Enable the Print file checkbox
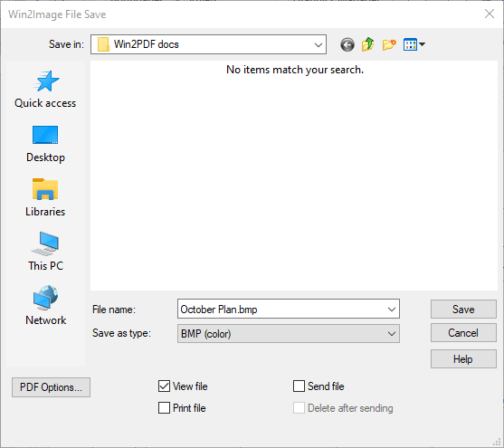 pos(164,408)
